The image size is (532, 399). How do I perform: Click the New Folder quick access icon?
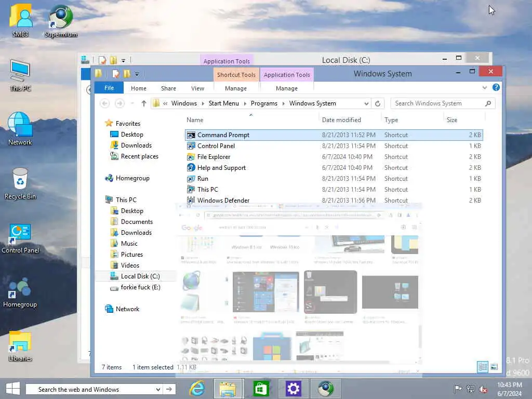coord(127,74)
